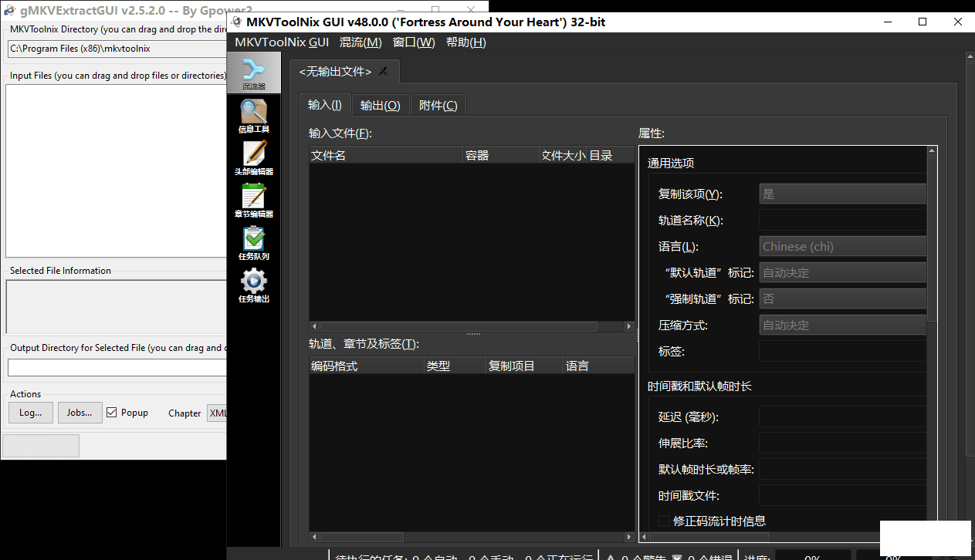Click the Log... button in gMKVExtractGUI
This screenshot has width=975, height=560.
click(31, 413)
